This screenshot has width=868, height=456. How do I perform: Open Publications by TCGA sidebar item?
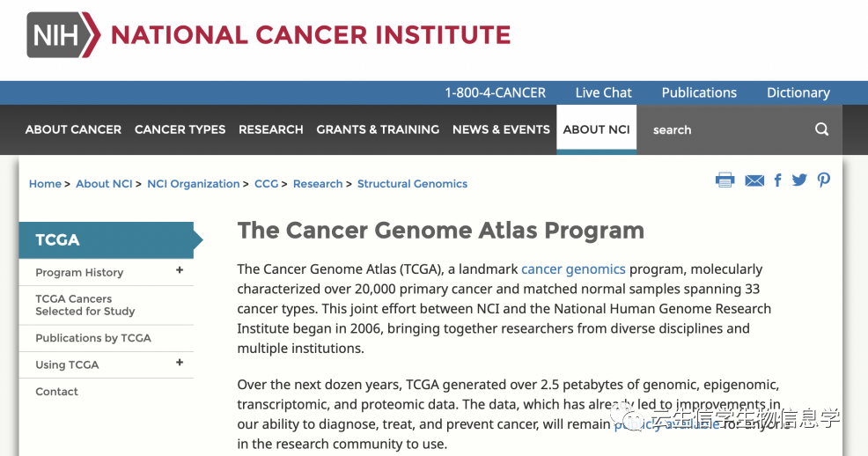[93, 338]
